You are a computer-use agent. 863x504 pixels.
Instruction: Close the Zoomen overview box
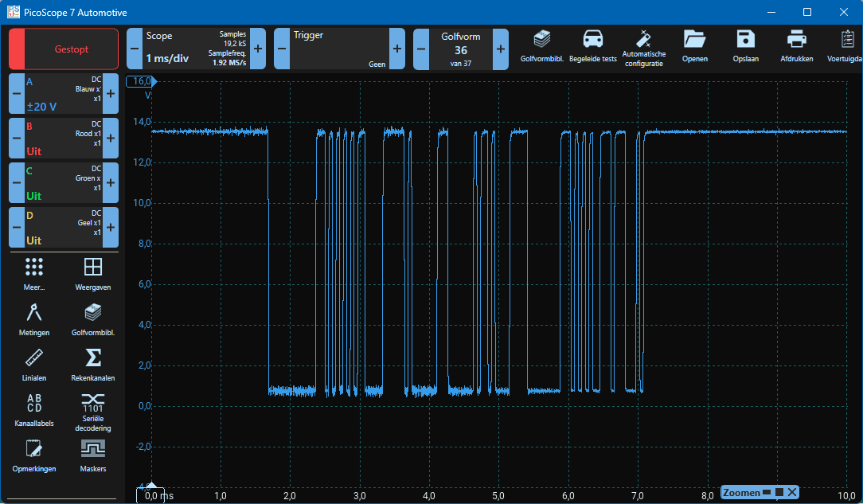click(792, 492)
